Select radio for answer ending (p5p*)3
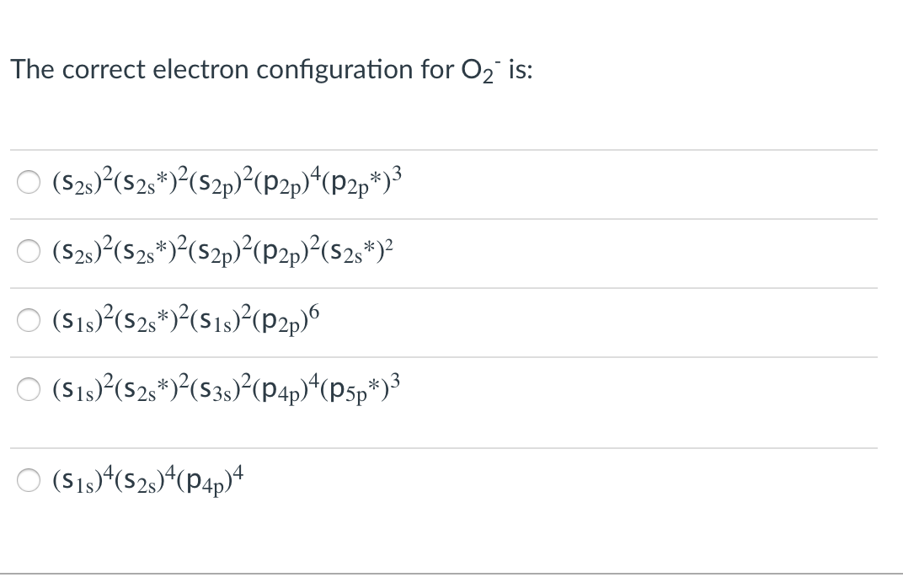This screenshot has width=903, height=588. 29,389
